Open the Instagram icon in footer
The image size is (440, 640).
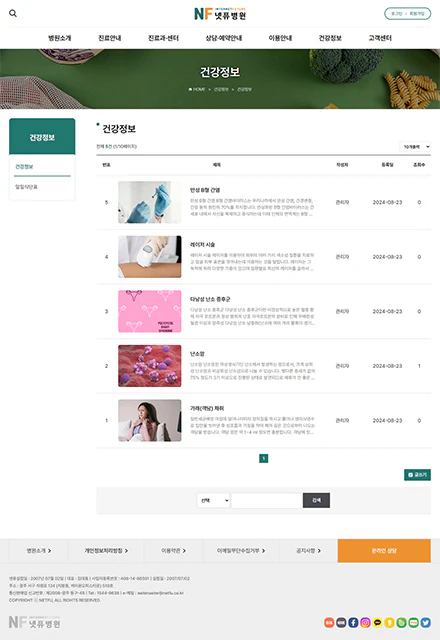(365, 622)
